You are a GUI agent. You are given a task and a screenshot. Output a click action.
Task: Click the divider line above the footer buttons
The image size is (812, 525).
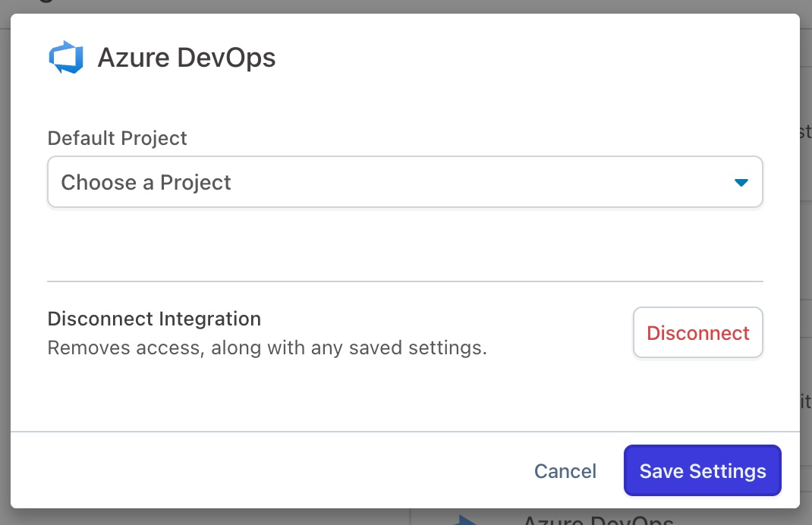404,432
